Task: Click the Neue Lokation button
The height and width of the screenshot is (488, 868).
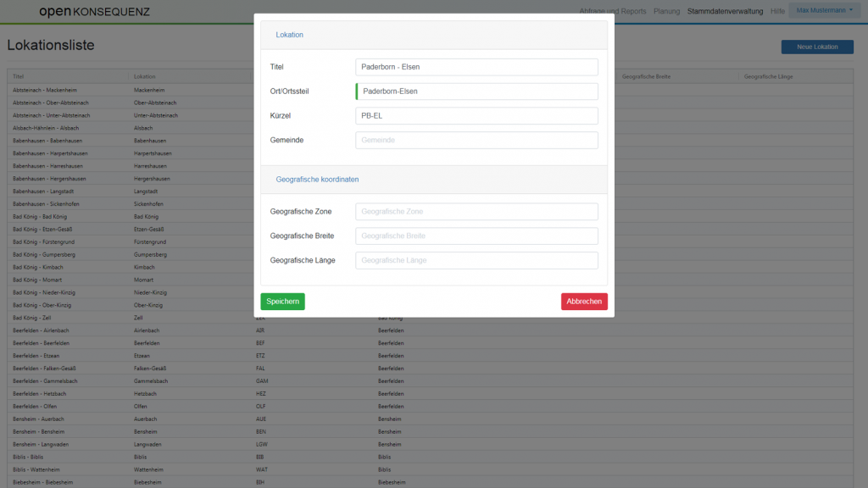Action: coord(816,47)
